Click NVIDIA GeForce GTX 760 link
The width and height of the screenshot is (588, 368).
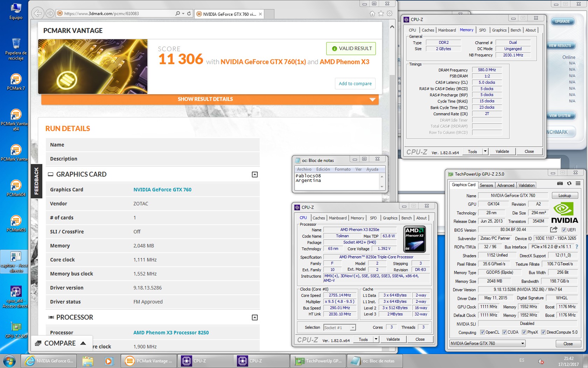pyautogui.click(x=162, y=190)
